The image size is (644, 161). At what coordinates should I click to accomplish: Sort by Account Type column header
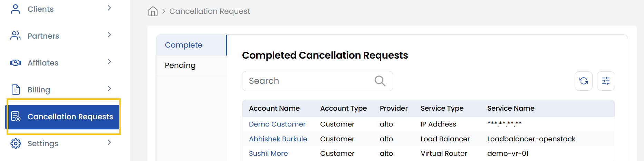point(344,108)
